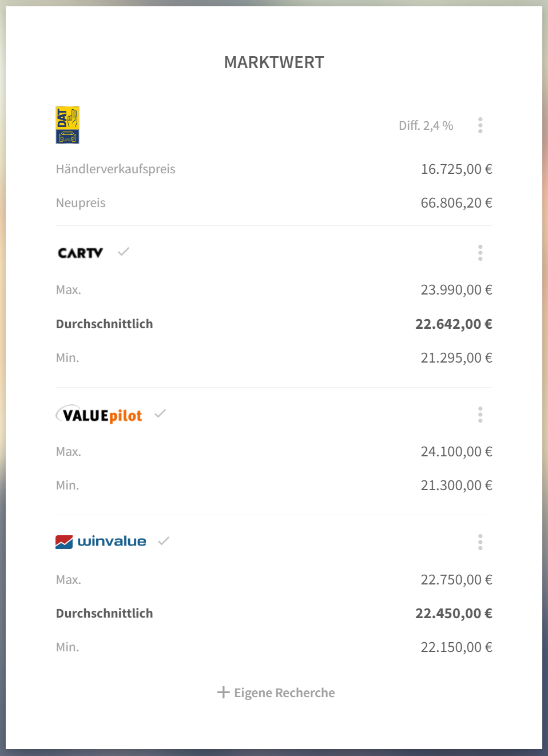Click the DAT logo icon

pyautogui.click(x=67, y=125)
